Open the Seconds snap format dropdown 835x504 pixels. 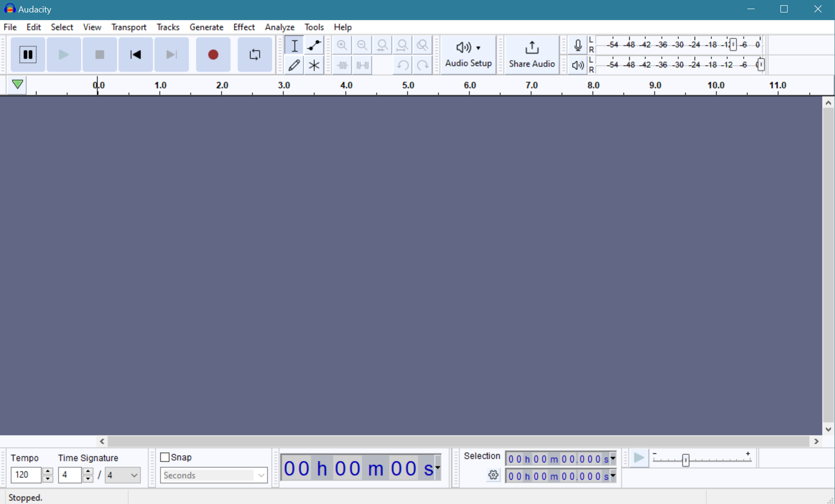pos(213,475)
